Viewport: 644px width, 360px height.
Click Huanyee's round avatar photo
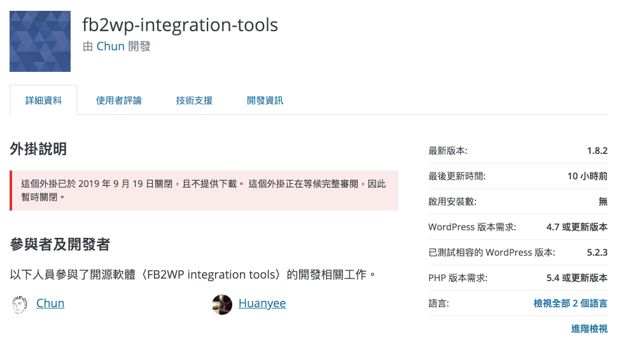coord(222,305)
